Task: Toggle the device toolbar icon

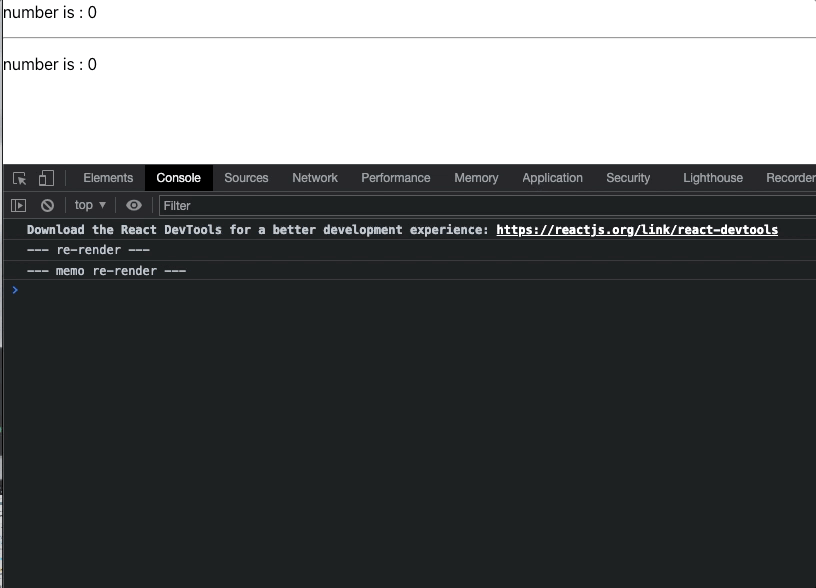Action: [x=46, y=178]
